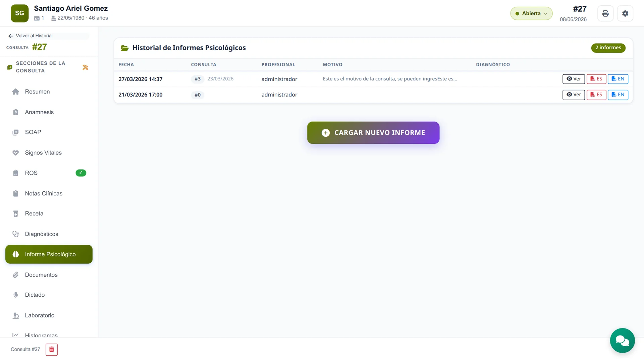644x362 pixels.
Task: Click the 2 informes badge
Action: [608, 48]
